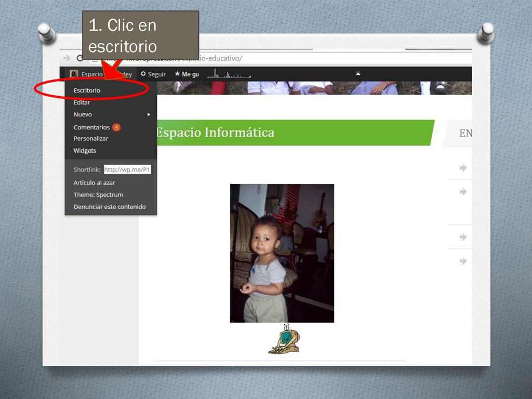Expand the Nuevo submenu arrow
This screenshot has width=532, height=399.
click(x=149, y=114)
